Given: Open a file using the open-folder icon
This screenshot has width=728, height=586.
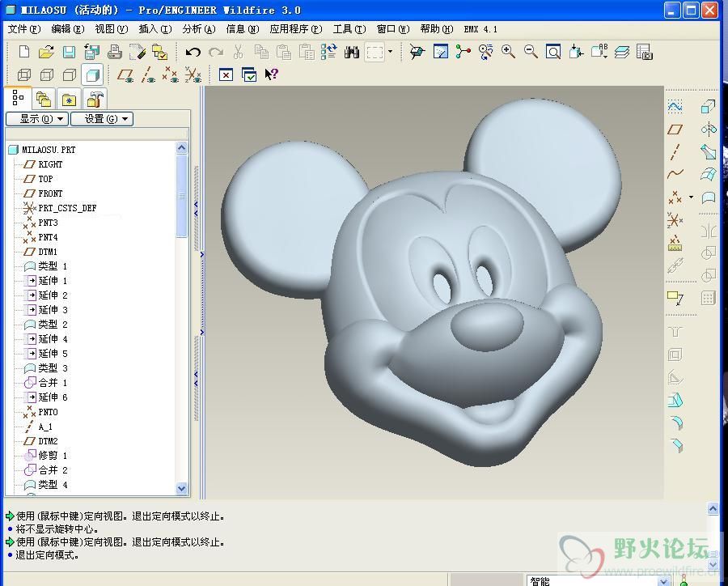Looking at the screenshot, I should coord(46,52).
